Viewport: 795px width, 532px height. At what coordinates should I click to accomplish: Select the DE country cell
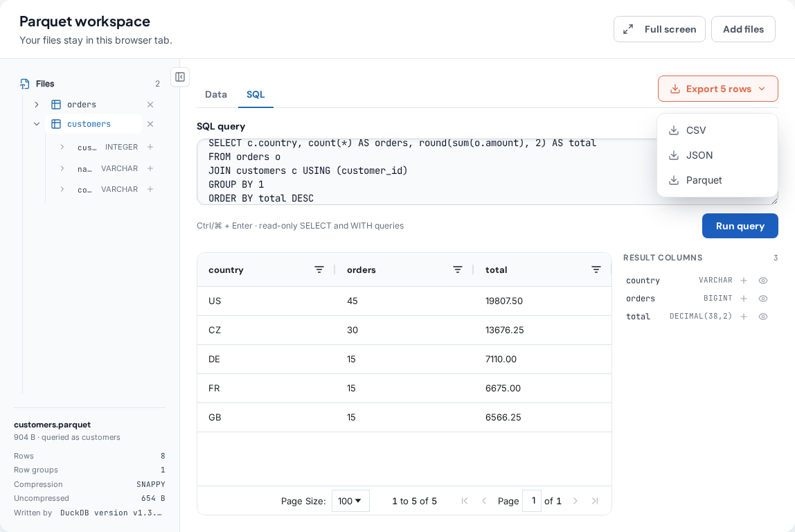coord(266,359)
